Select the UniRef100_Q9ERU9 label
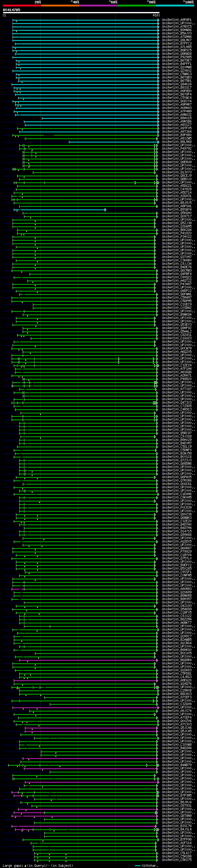Screen dimensions: 197x868 [x=177, y=162]
